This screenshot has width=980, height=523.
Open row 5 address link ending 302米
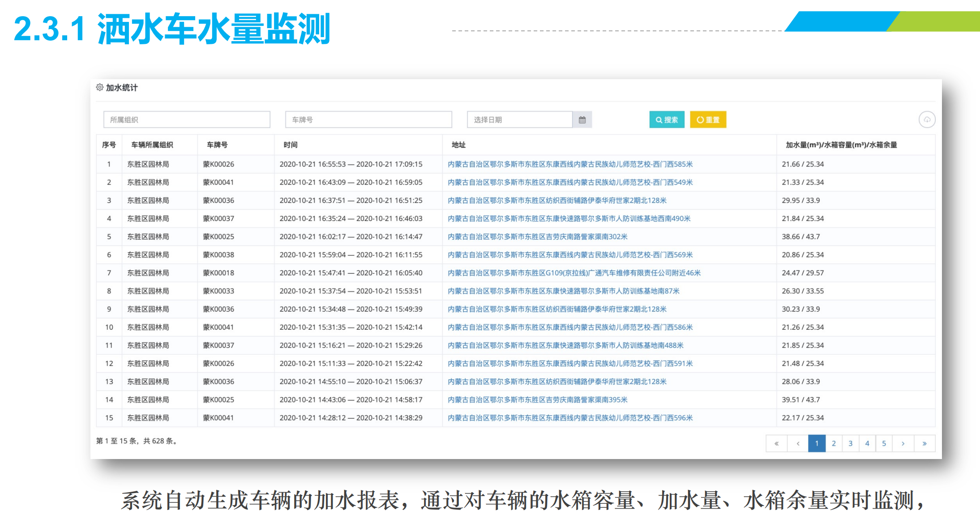537,237
